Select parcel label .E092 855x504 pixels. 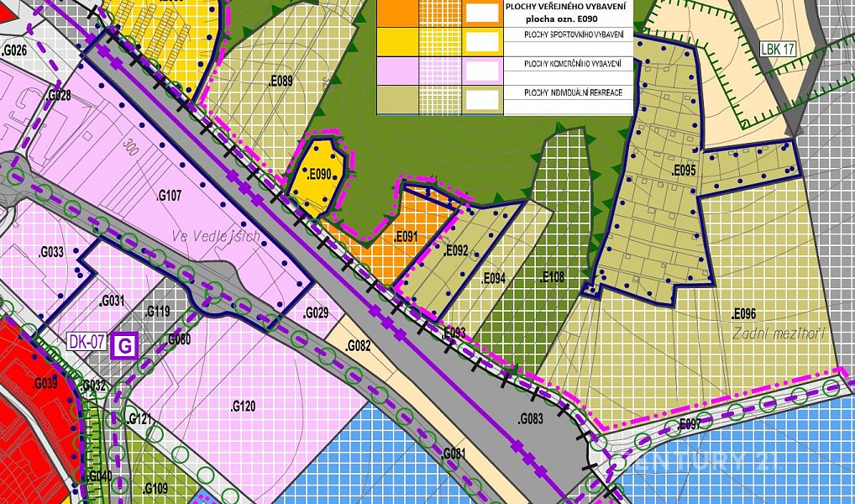[456, 251]
